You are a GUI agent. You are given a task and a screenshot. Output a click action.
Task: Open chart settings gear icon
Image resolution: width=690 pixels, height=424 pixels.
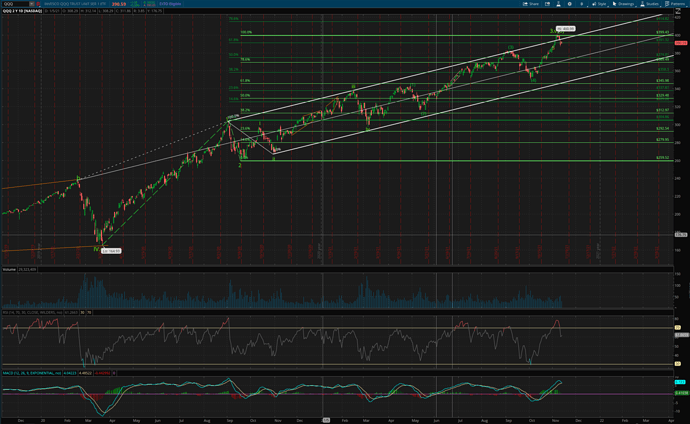pyautogui.click(x=569, y=4)
